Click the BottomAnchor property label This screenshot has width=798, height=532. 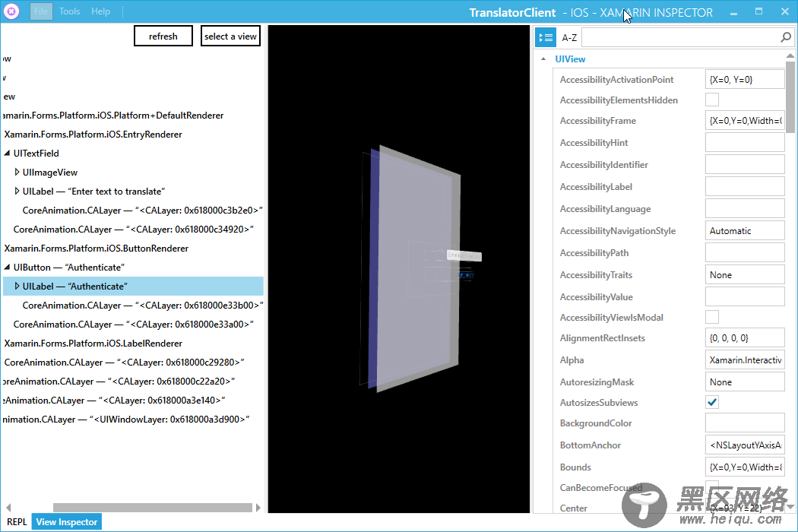click(591, 445)
